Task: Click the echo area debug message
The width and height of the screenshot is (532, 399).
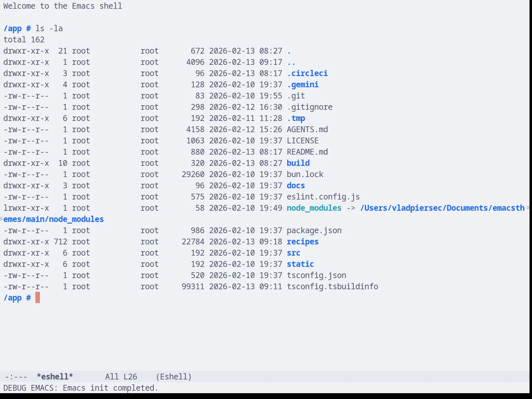Action: click(x=81, y=388)
